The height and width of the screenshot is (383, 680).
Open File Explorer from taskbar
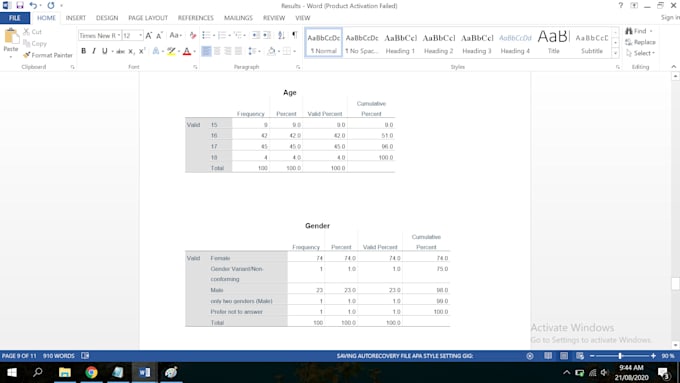(x=65, y=372)
